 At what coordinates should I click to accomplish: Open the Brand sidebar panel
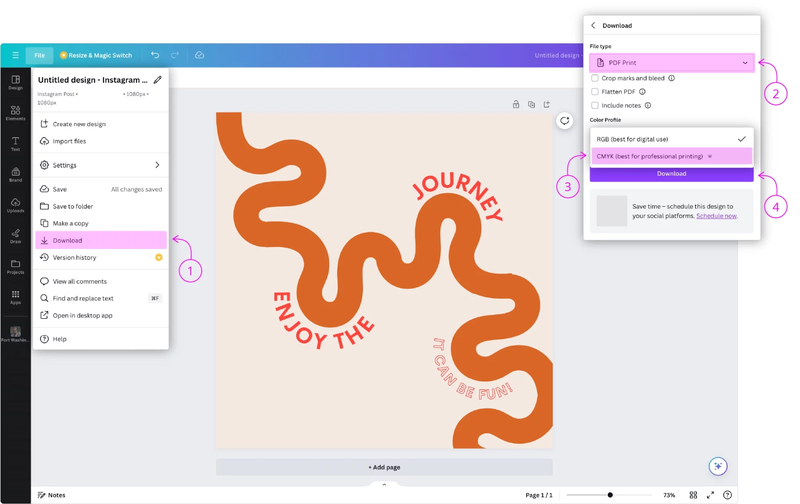15,174
